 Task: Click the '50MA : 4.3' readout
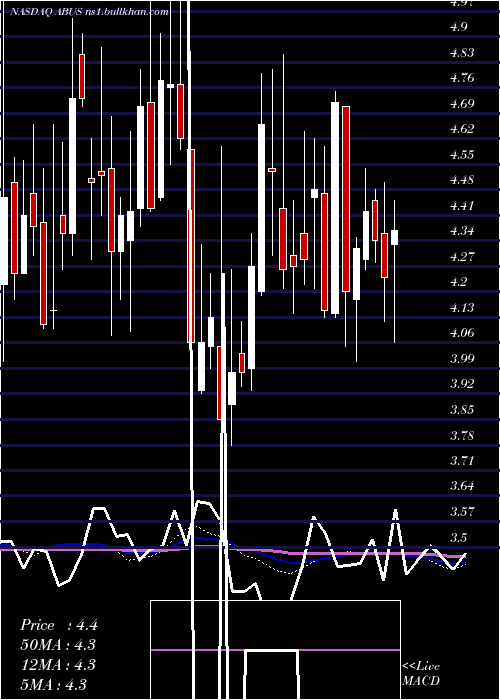58,645
